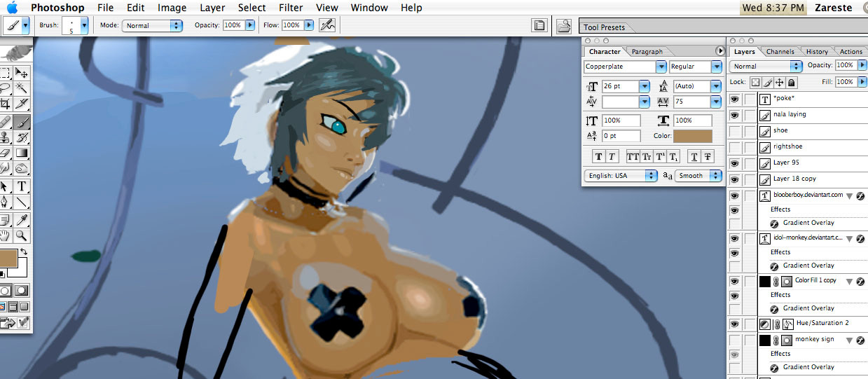Show the shoe layer
Screen dimensions: 868x379
(x=735, y=131)
